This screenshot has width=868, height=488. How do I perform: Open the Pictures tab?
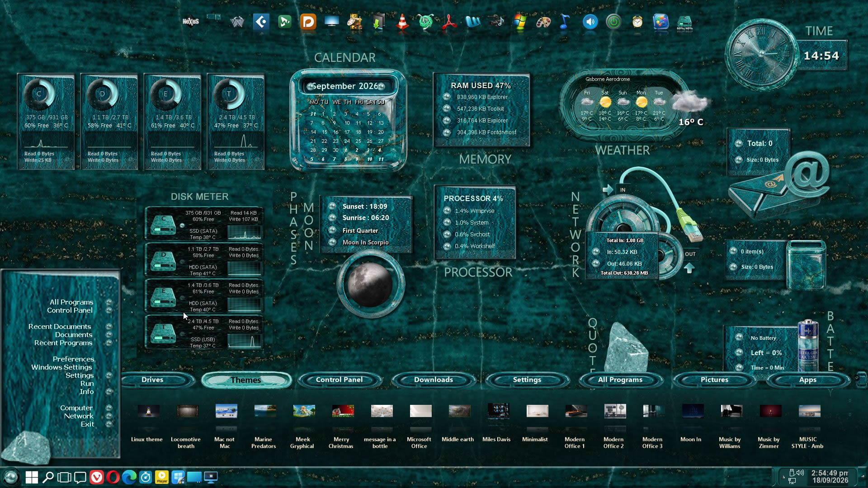[714, 380]
